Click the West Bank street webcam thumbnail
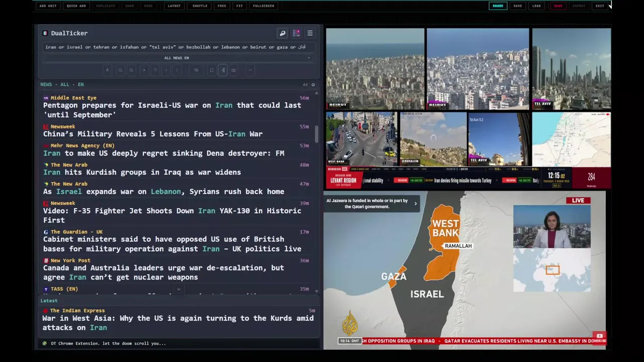644x362 pixels. (361, 139)
